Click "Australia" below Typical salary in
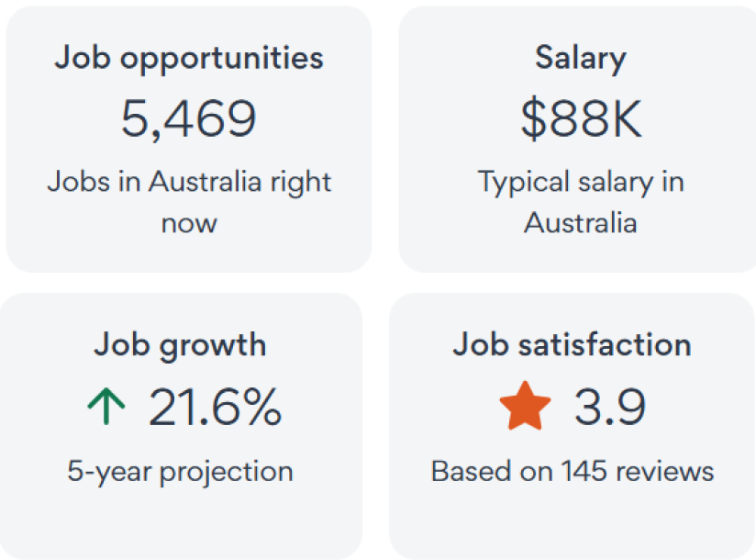This screenshot has width=756, height=560. [x=581, y=223]
